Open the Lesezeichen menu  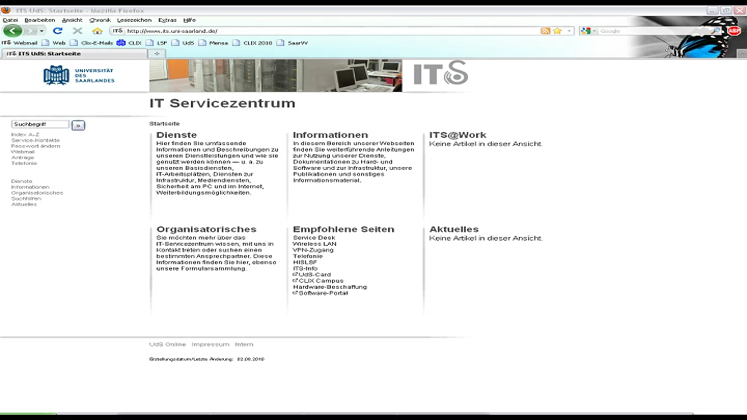point(133,20)
